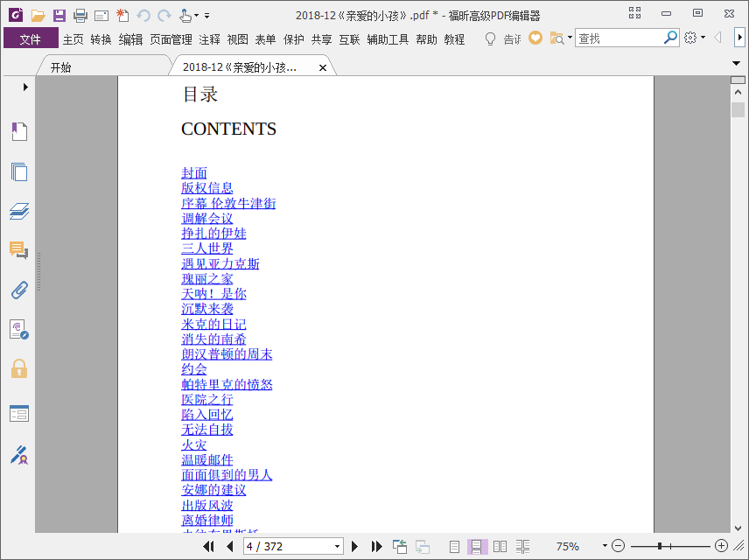
Task: Jump to 面面俱到的男人 chapter link
Action: (x=227, y=474)
